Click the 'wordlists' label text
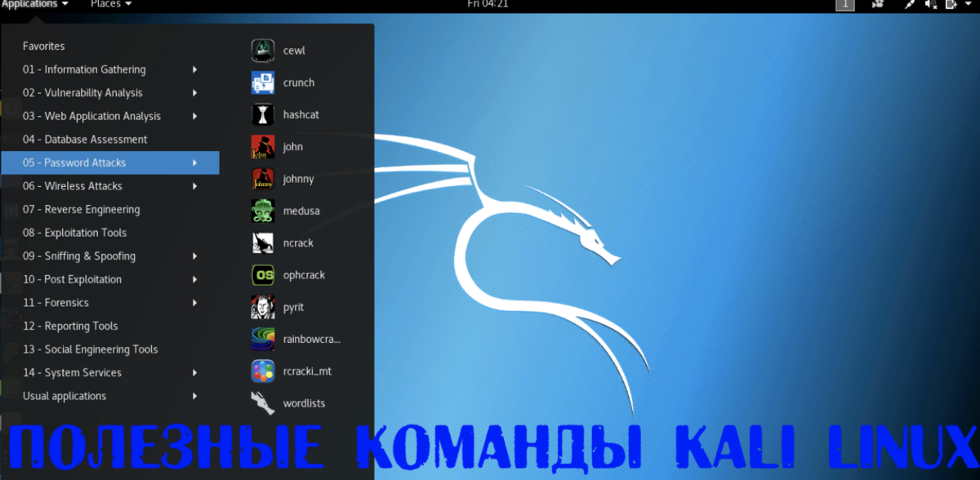The height and width of the screenshot is (480, 980). coord(305,403)
